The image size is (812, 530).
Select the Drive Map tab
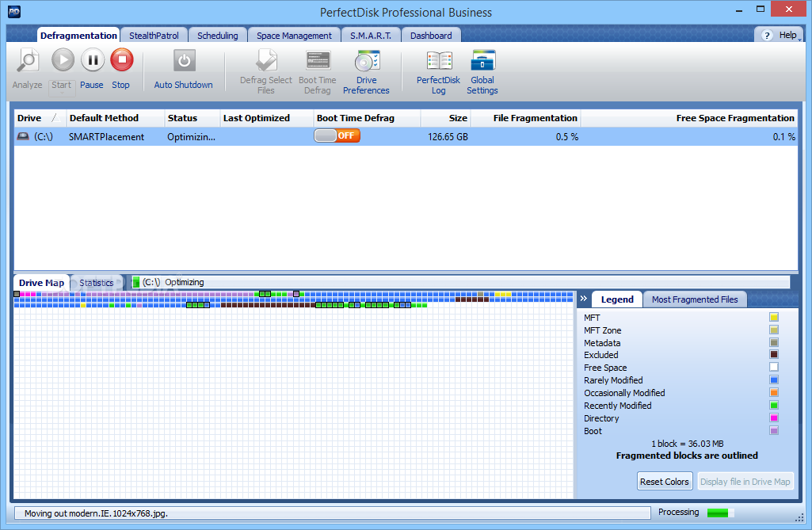tap(41, 282)
